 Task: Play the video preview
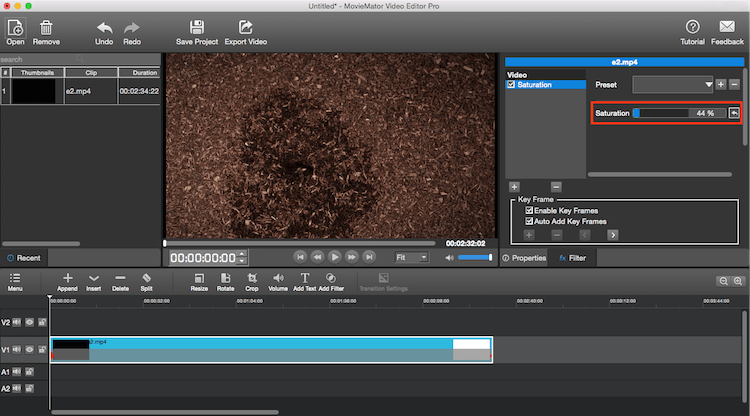[x=335, y=257]
